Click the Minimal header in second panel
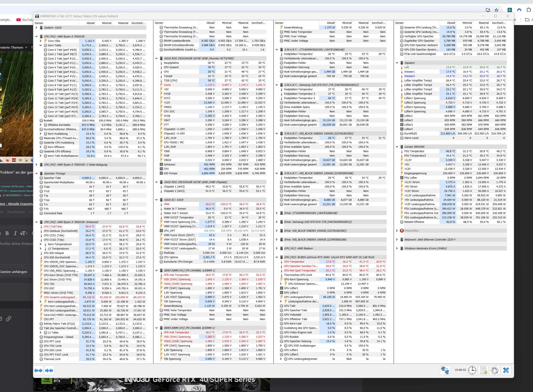 227,23
